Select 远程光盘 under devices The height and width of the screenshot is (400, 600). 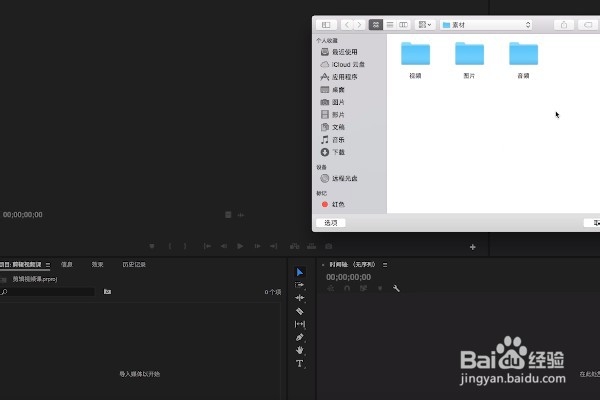click(339, 178)
